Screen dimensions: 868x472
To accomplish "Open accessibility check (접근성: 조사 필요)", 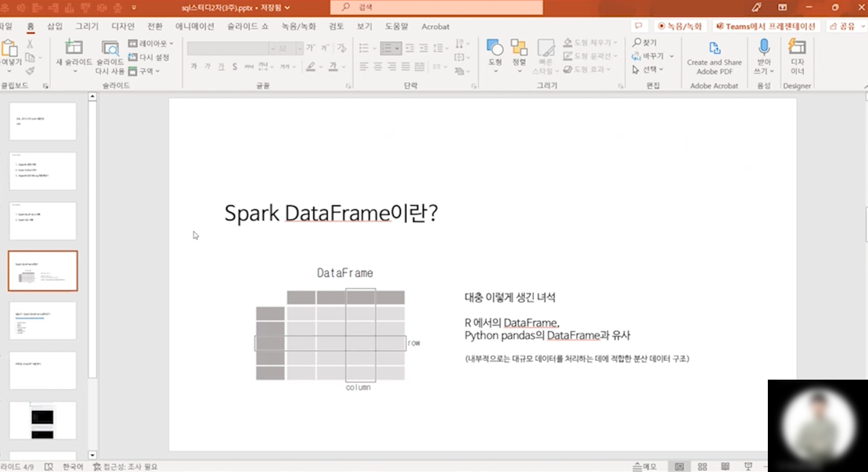I will tap(125, 467).
